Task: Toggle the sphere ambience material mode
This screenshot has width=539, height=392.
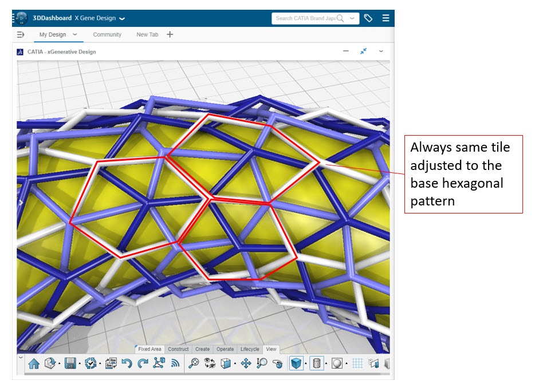Action: (x=337, y=363)
